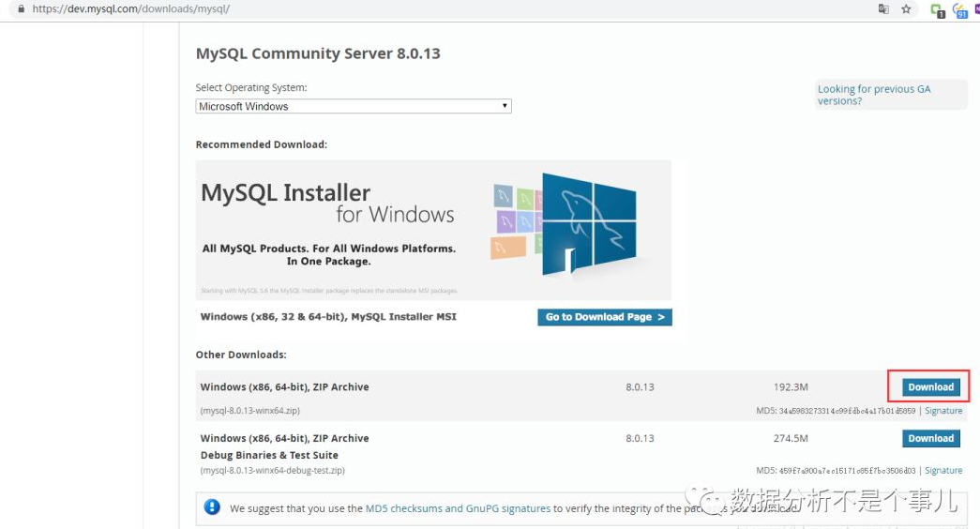Click the text (mysql-8.0.13-winx64.zip)

(x=250, y=411)
